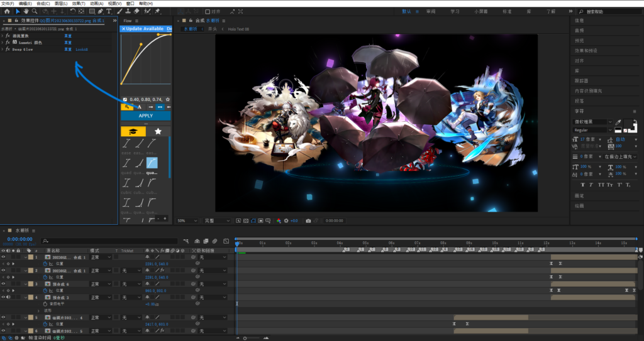Mute the audio of layer 4
This screenshot has width=644, height=341.
[8, 297]
